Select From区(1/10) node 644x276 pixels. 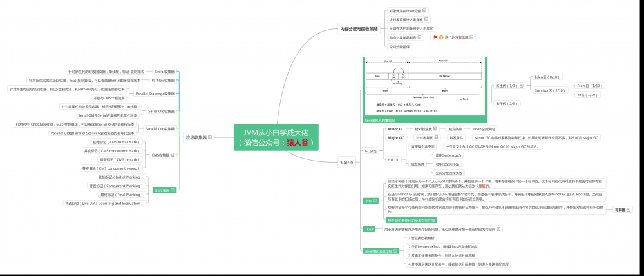click(x=589, y=86)
